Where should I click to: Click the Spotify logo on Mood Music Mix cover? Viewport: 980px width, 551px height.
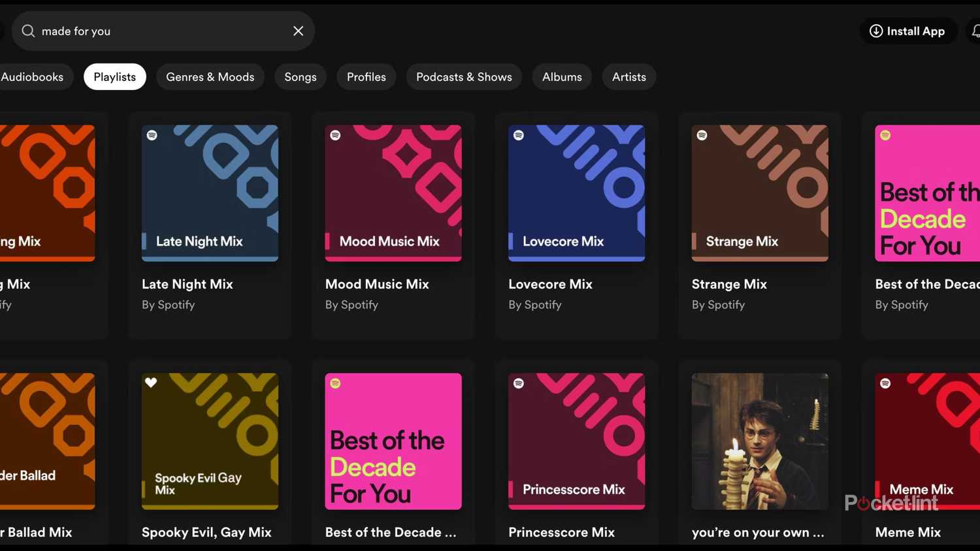coord(335,135)
